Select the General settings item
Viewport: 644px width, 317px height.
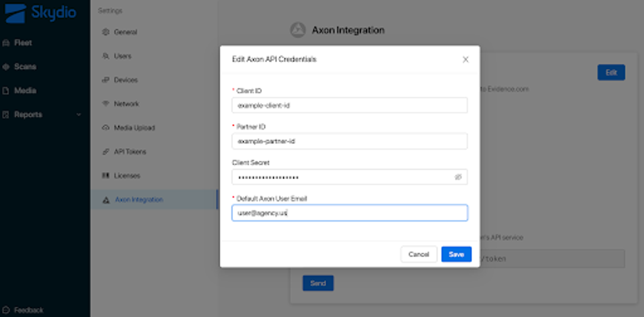(125, 32)
